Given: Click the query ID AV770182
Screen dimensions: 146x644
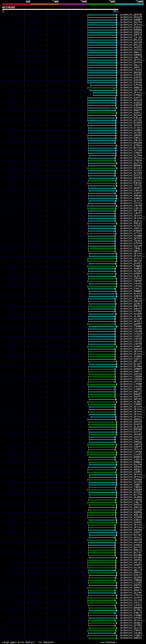Looking at the screenshot, I should pyautogui.click(x=8, y=8).
